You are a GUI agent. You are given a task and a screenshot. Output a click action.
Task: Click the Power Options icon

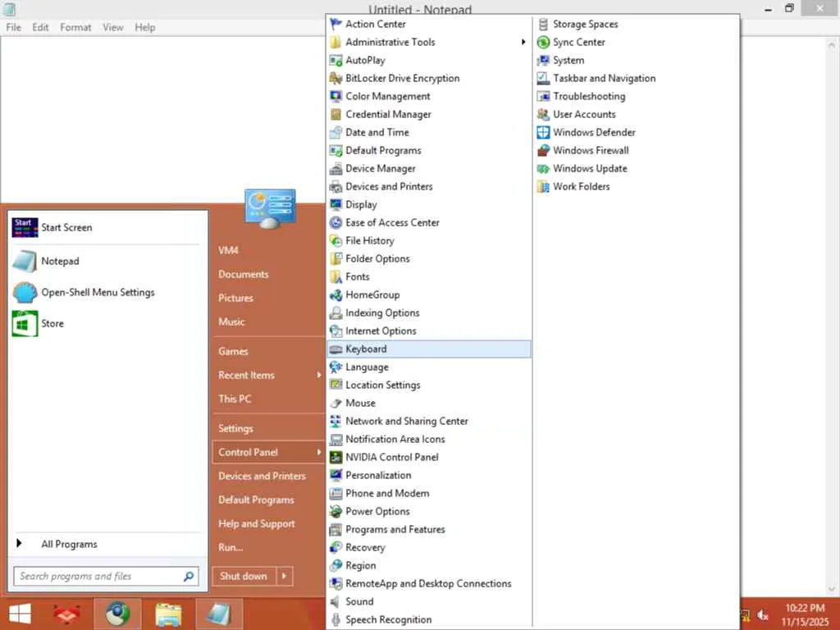[x=336, y=512]
